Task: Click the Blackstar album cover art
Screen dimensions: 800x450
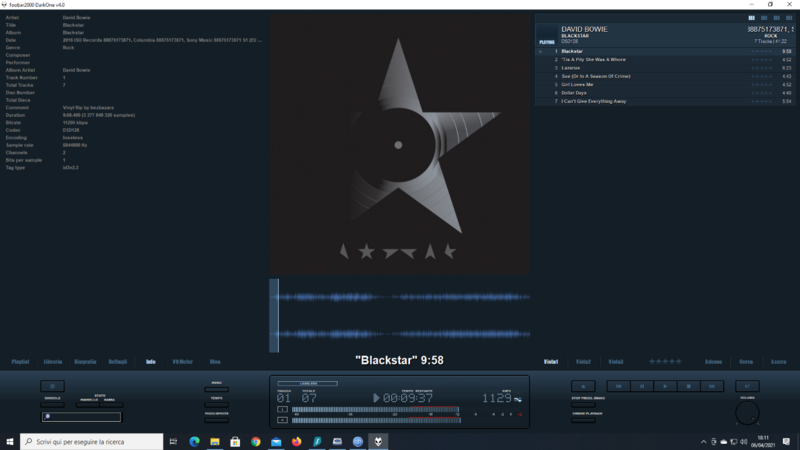Action: pos(399,144)
